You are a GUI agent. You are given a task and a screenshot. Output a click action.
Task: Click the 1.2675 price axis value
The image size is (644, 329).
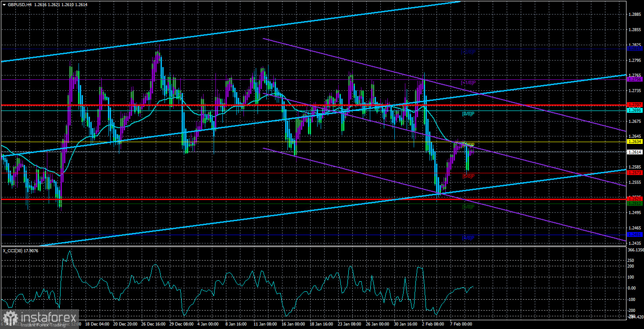[635, 121]
